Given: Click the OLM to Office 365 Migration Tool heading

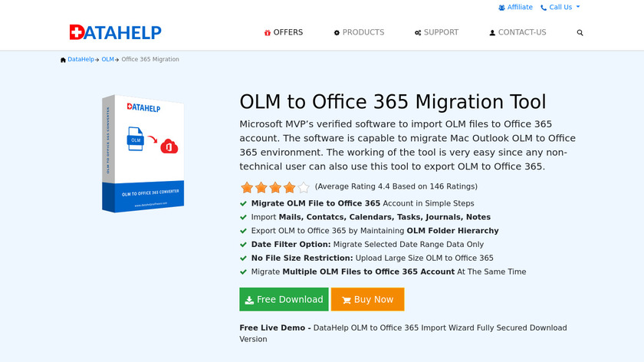Looking at the screenshot, I should [x=393, y=102].
